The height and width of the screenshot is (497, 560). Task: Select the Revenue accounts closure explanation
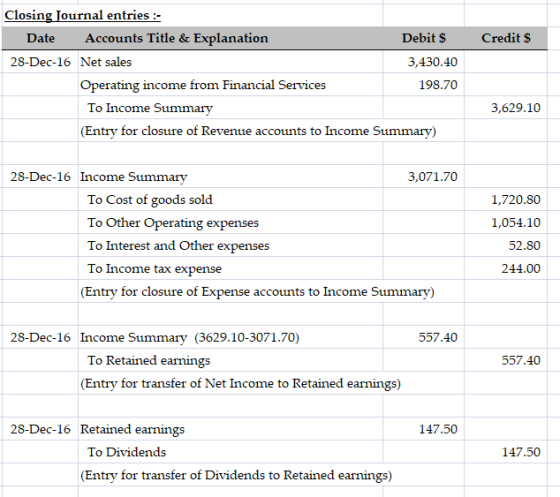[258, 131]
